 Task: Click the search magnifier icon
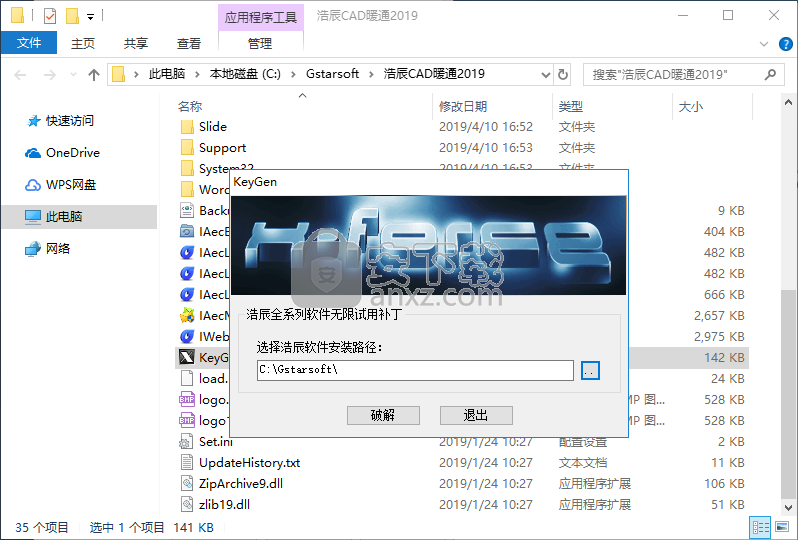(771, 75)
